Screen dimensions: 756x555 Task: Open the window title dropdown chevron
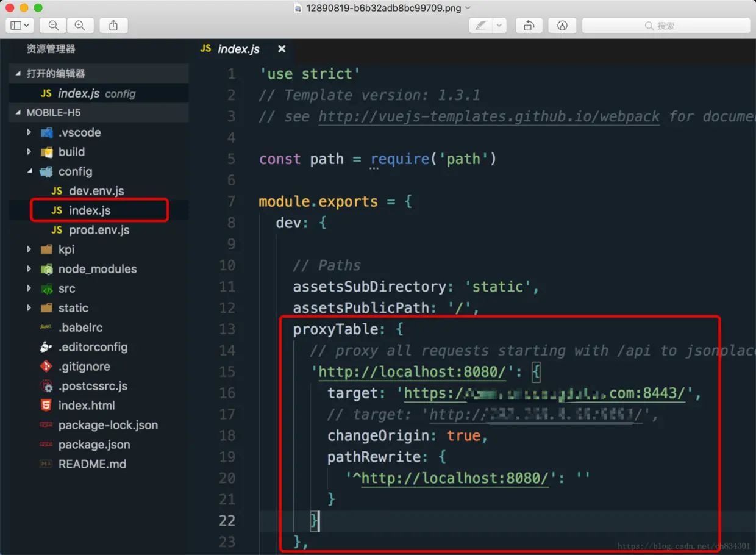[468, 8]
